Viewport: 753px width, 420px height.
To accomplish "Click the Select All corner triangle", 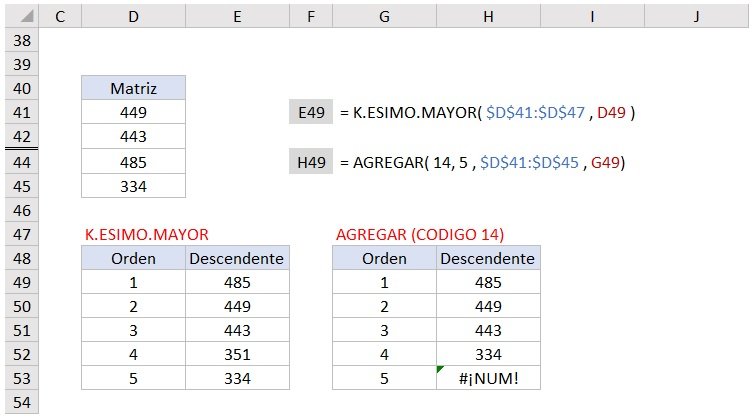I will click(x=20, y=16).
